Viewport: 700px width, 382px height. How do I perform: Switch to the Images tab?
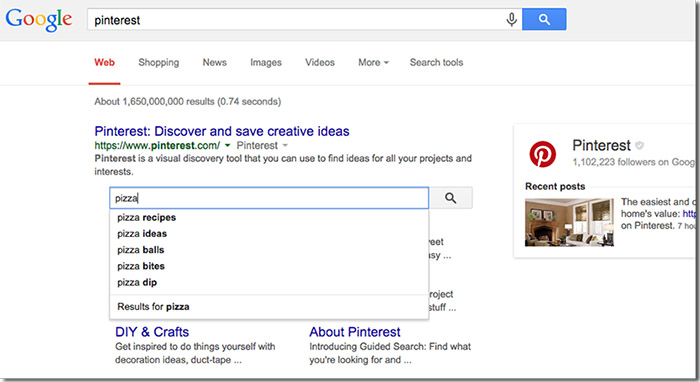266,62
